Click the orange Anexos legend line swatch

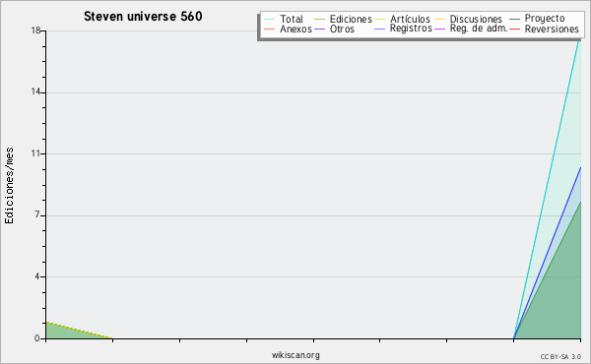pos(270,29)
